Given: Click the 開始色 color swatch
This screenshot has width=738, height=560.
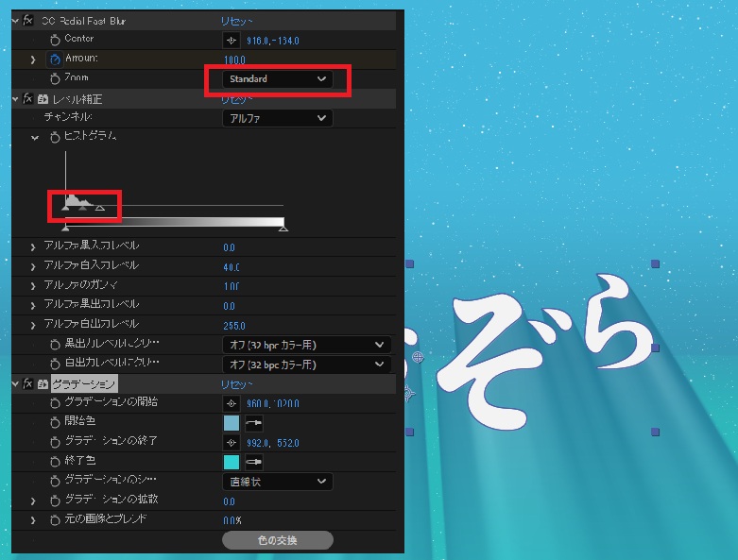Looking at the screenshot, I should pos(231,422).
